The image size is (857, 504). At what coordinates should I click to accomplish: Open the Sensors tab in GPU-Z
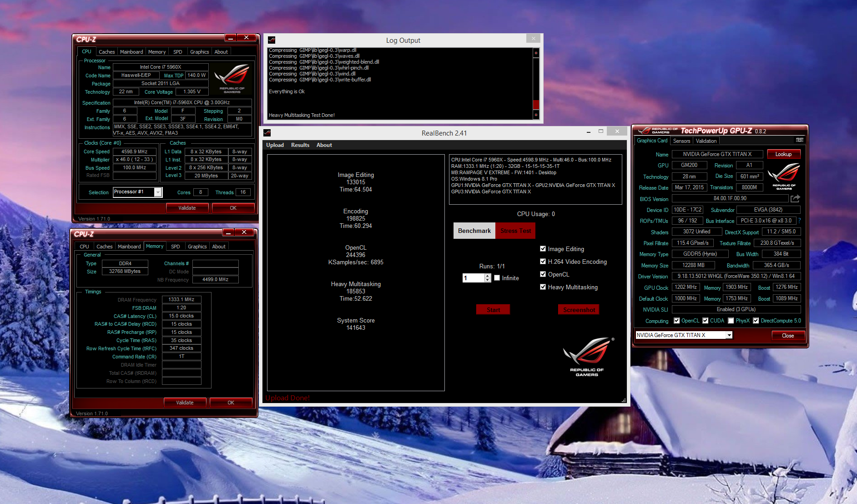pyautogui.click(x=681, y=141)
